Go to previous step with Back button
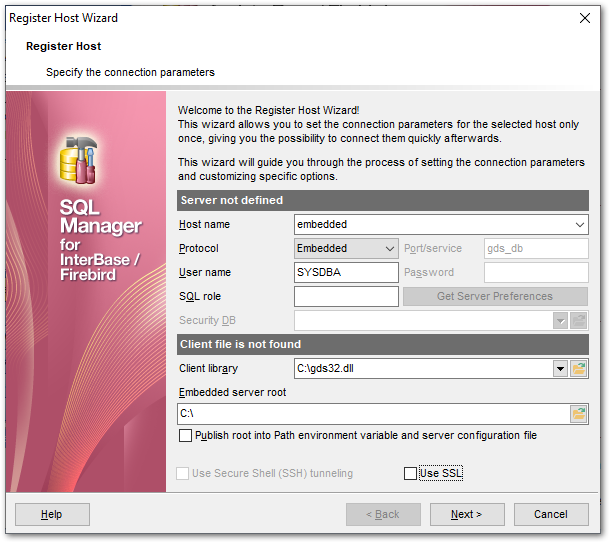Viewport: 610px width, 543px height. (383, 514)
